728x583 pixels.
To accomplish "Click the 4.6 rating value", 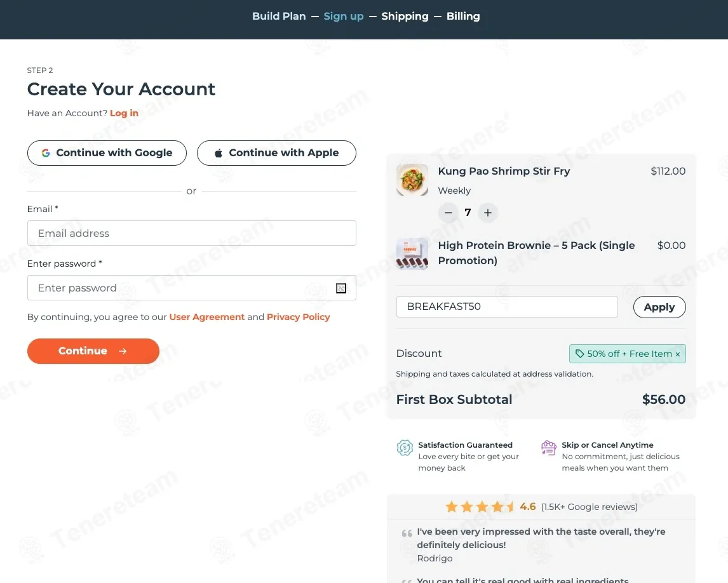I will click(x=527, y=506).
